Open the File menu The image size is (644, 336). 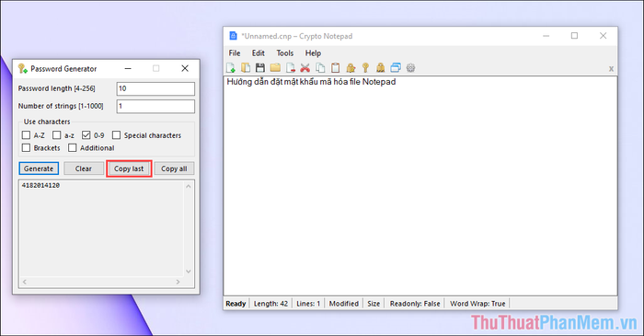coord(235,53)
